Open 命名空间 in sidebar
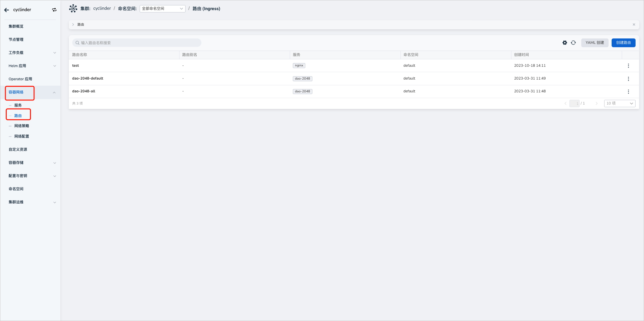 [x=16, y=189]
